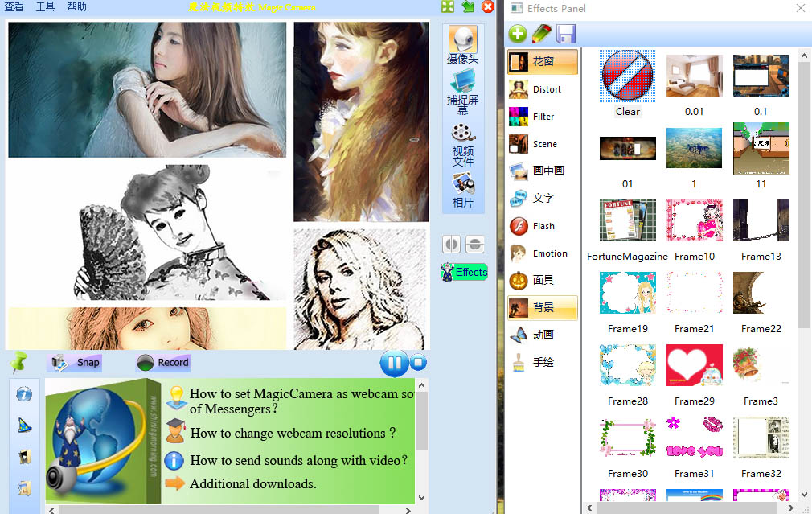Apply the Frame13 thumbnail
Viewport: 812px width, 514px height.
click(x=761, y=220)
